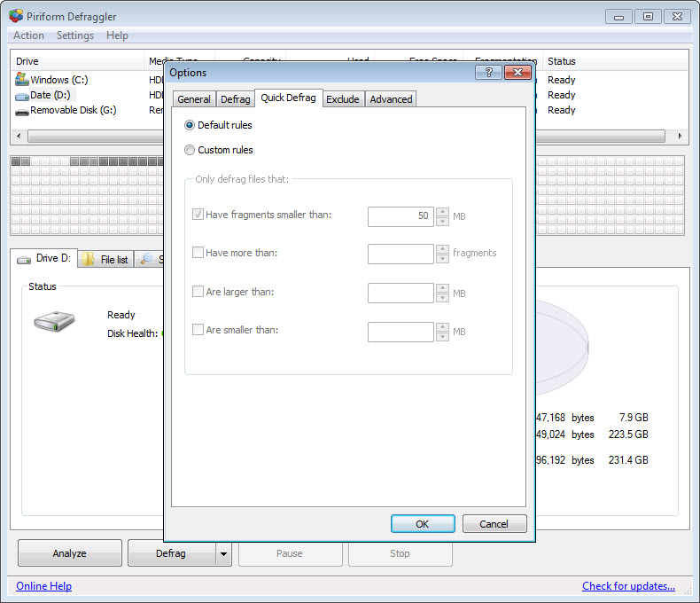The height and width of the screenshot is (603, 700).
Task: Decrease the Are larger than spinner
Action: [442, 298]
